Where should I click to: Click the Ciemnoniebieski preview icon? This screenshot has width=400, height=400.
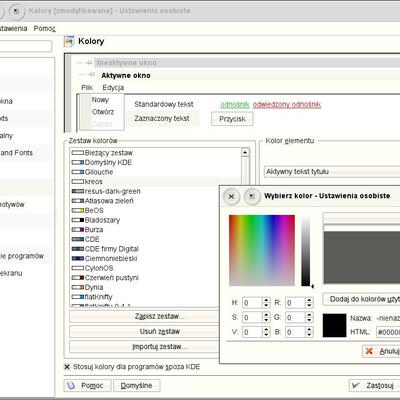(x=78, y=259)
